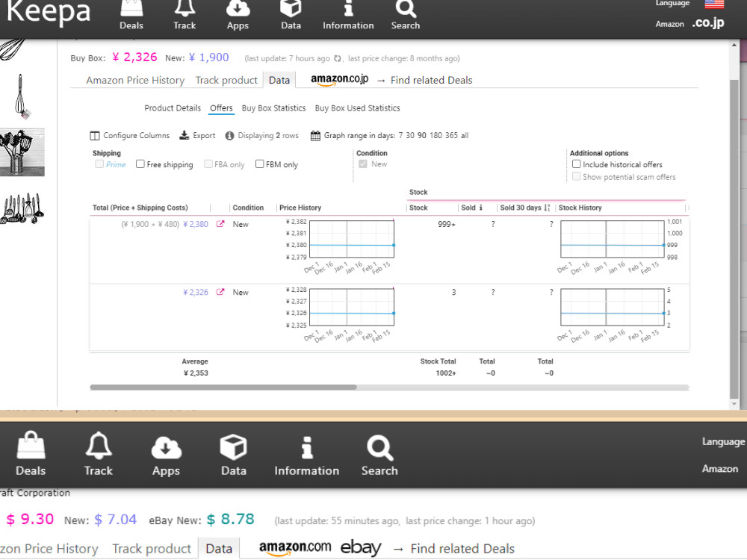Open Data cube in lower window navbar
The width and height of the screenshot is (747, 560).
click(x=233, y=453)
